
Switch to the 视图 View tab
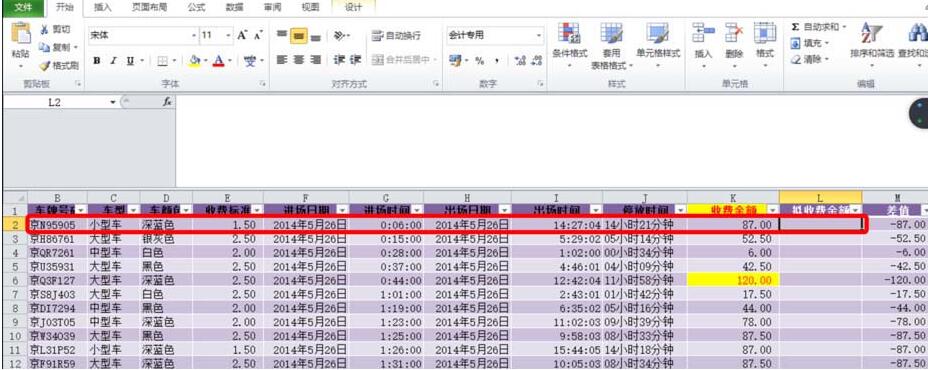pos(311,8)
